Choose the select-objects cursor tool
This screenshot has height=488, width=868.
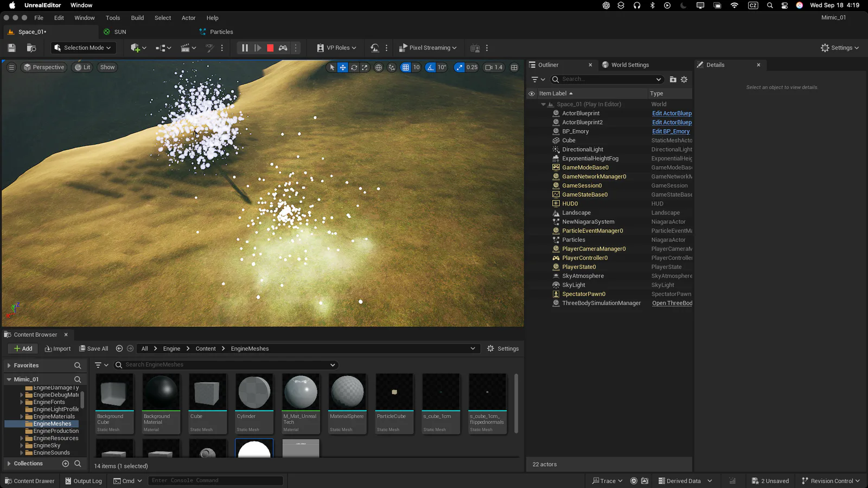pos(332,67)
